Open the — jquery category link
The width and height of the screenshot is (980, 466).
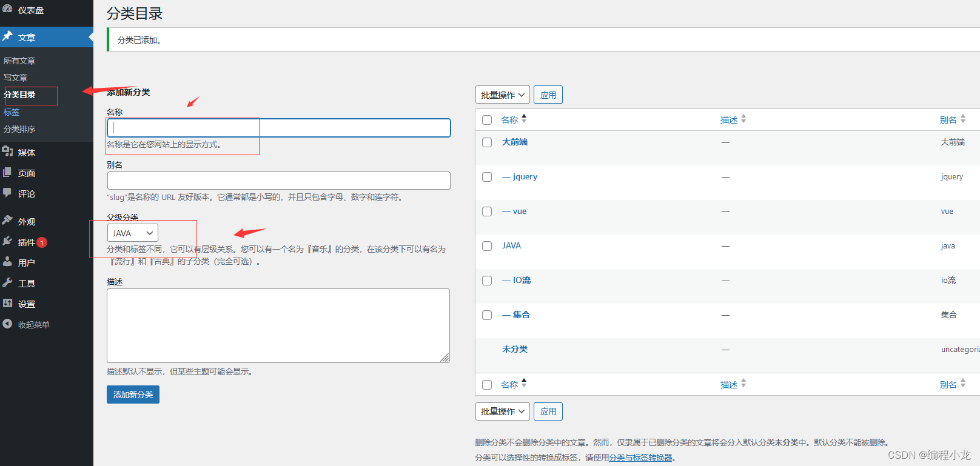click(x=520, y=177)
